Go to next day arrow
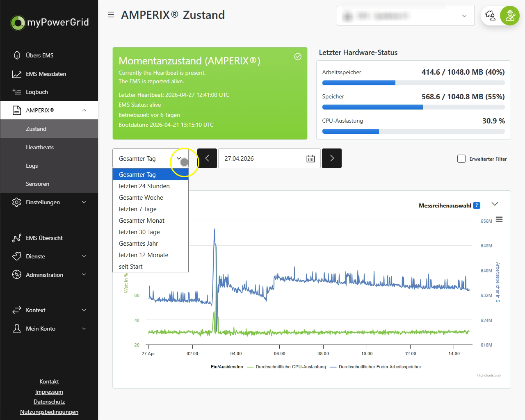Image resolution: width=525 pixels, height=420 pixels. 332,158
